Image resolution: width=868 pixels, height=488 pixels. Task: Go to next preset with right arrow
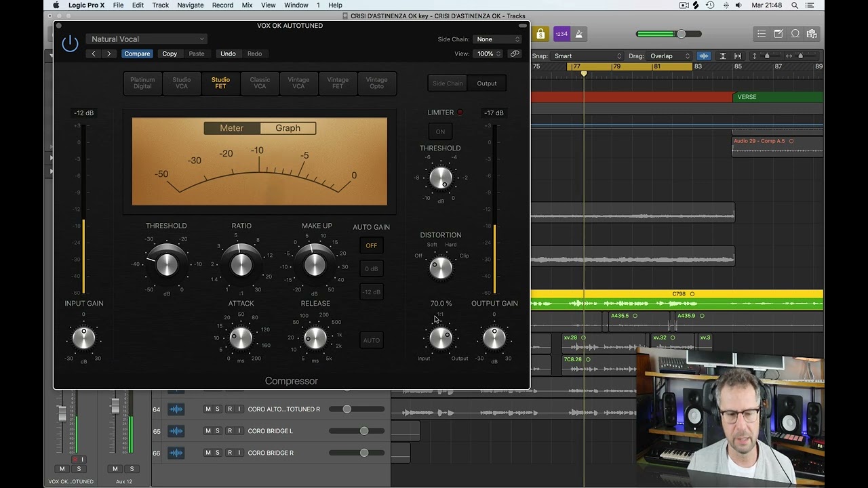point(108,54)
